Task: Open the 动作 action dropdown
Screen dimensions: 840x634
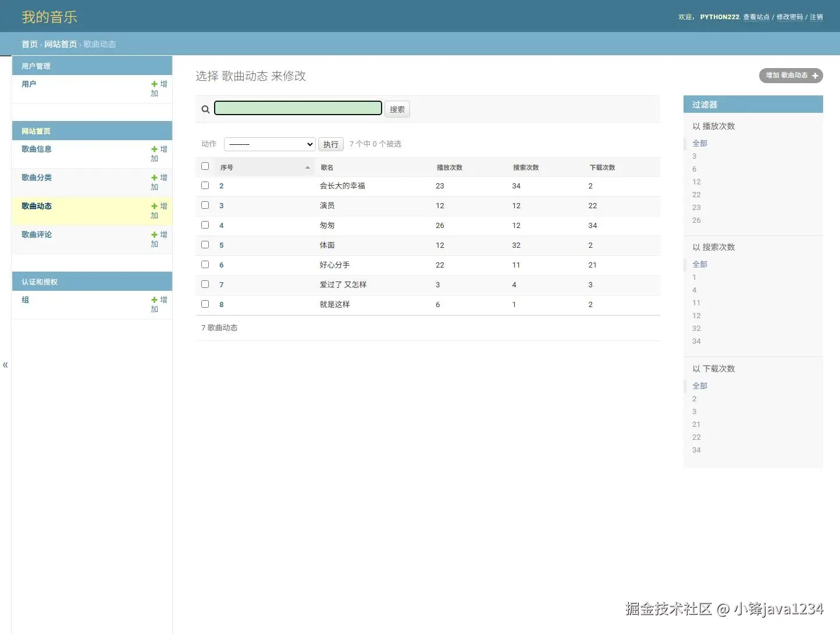Action: pos(270,144)
